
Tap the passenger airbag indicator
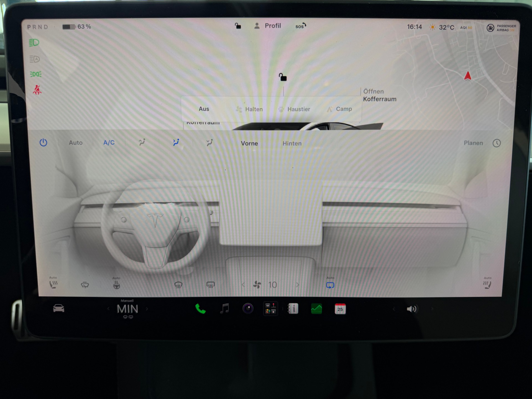click(502, 28)
